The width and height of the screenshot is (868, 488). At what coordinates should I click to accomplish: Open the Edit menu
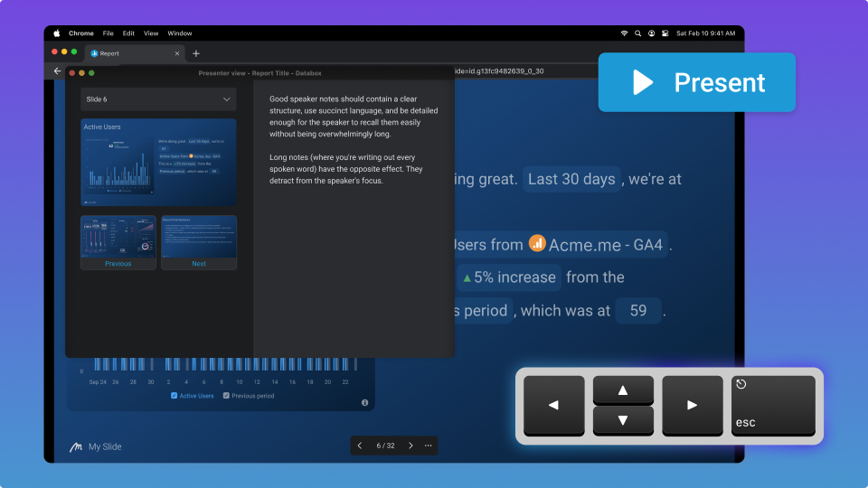pos(128,33)
